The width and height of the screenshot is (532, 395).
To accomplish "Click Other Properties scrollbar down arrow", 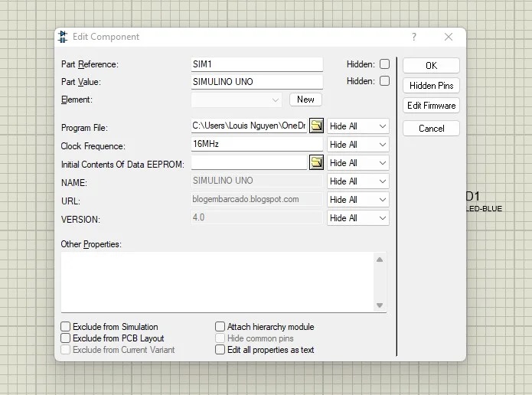I will pos(380,305).
